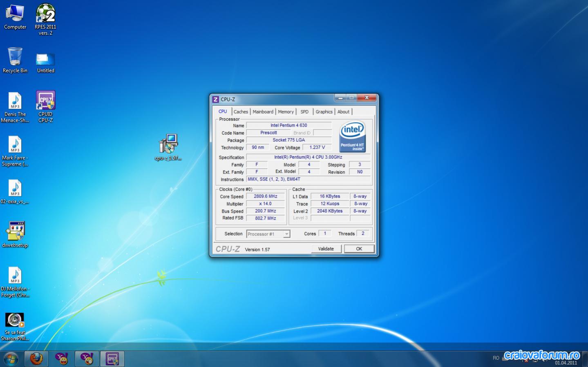This screenshot has width=588, height=367.
Task: Click the Level 2 value '2048 KBytes'
Action: click(x=330, y=211)
